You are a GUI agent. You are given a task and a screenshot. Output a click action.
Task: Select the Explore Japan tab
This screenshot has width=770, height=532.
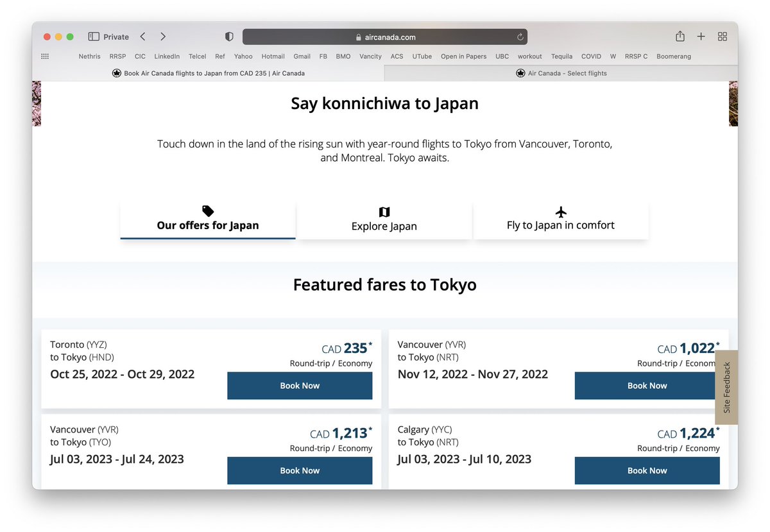pos(384,220)
